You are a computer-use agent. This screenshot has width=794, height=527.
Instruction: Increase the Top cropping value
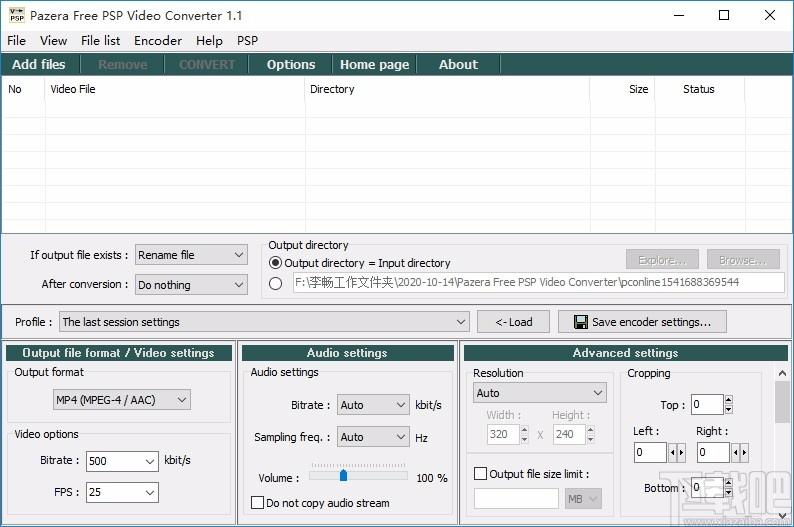coord(729,399)
